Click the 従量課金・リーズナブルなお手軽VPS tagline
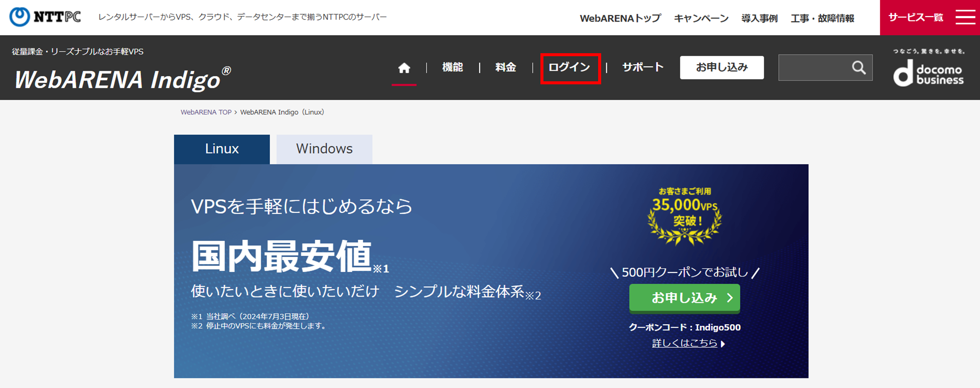980x388 pixels. pos(78,52)
